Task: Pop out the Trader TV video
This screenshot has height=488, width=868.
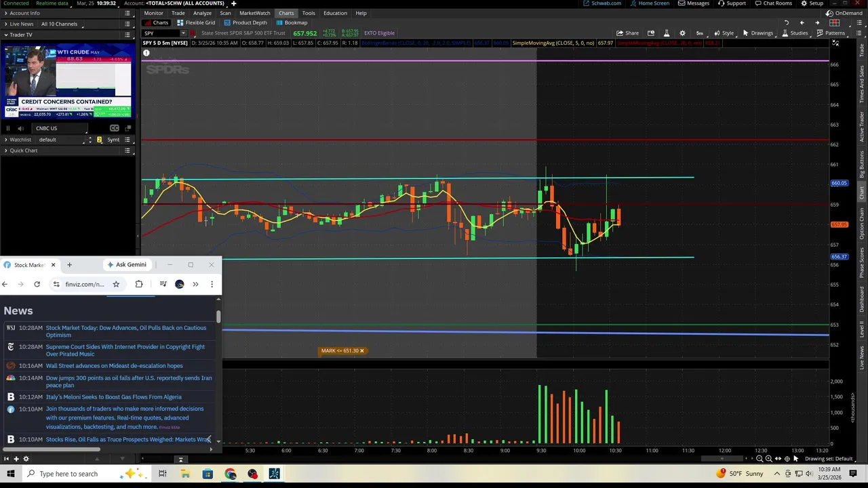Action: [127, 128]
